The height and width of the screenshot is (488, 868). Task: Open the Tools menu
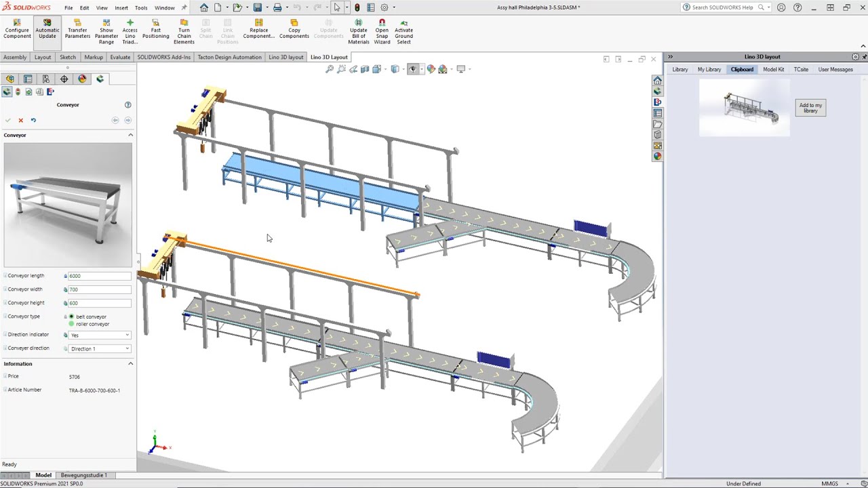(141, 8)
